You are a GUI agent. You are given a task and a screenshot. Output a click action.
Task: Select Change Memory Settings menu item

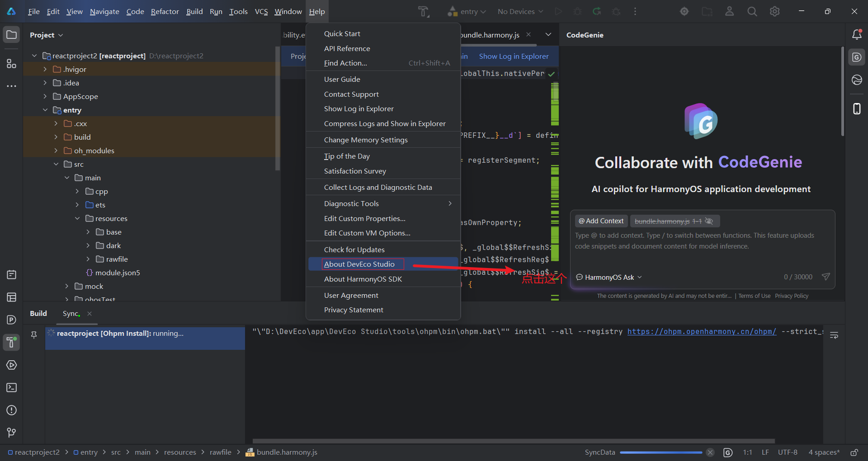(x=383, y=140)
